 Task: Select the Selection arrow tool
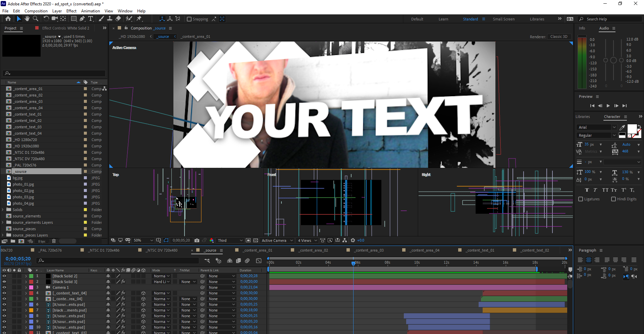coord(19,19)
